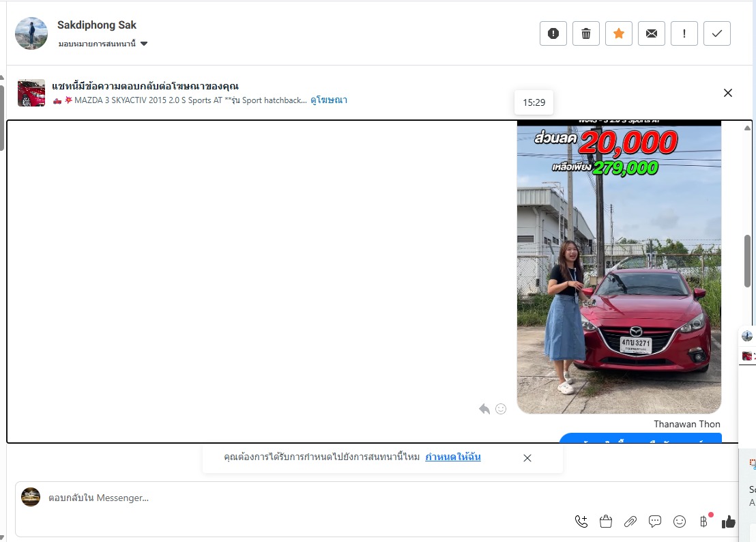Click the dropdown arrow under Sakdiphong Sak
Image resolution: width=756 pixels, height=542 pixels.
tap(144, 44)
